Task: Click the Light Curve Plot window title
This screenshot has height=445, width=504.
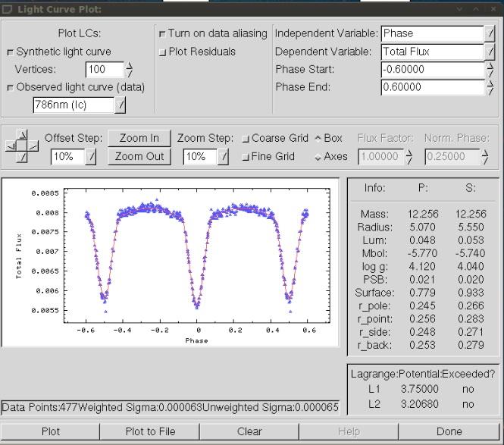Action: point(59,10)
